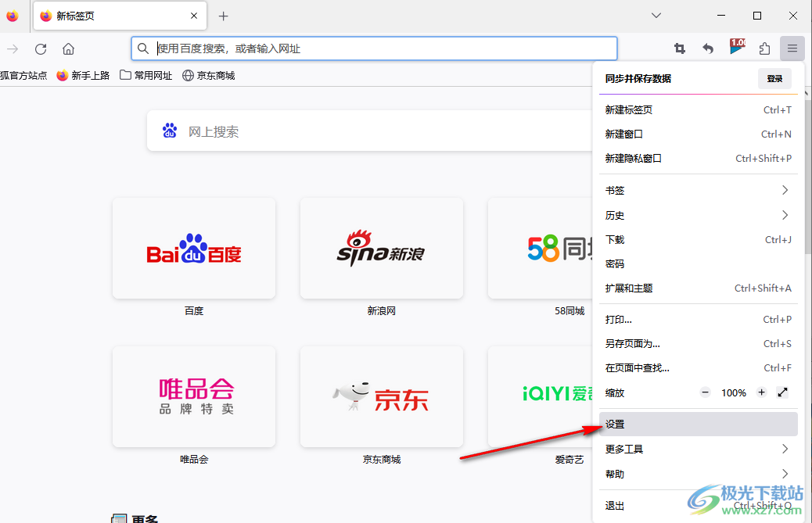Open the screenshot crop tool icon
This screenshot has height=523, width=812.
click(680, 48)
